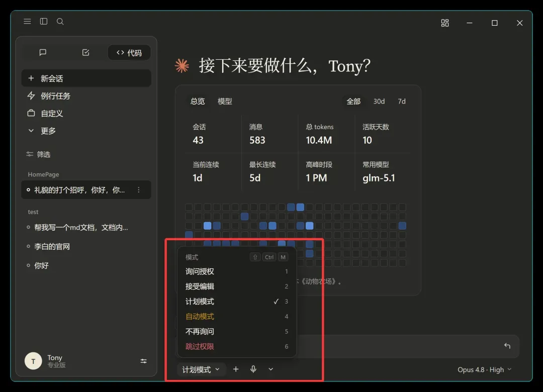Toggle the sidebar panel icon
This screenshot has width=543, height=392.
44,22
